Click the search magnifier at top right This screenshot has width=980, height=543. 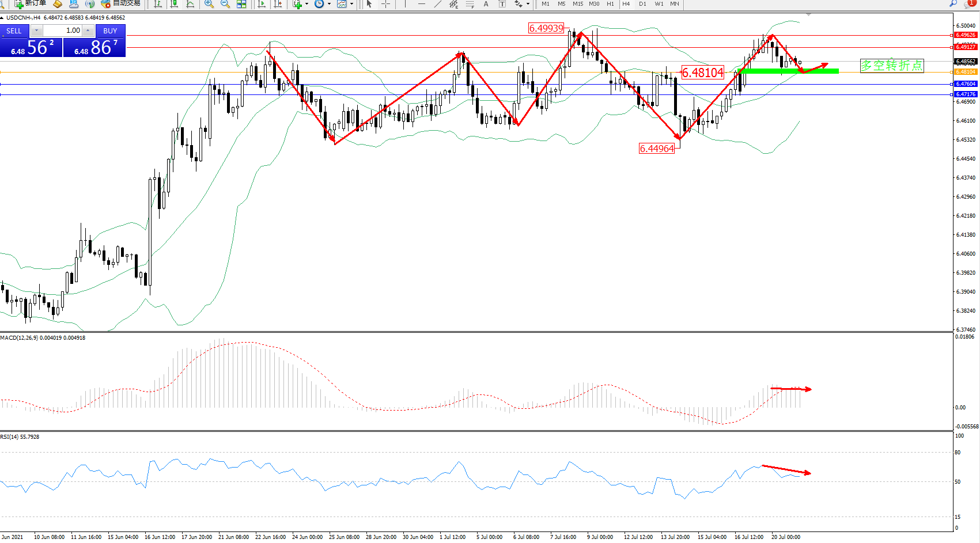(953, 3)
